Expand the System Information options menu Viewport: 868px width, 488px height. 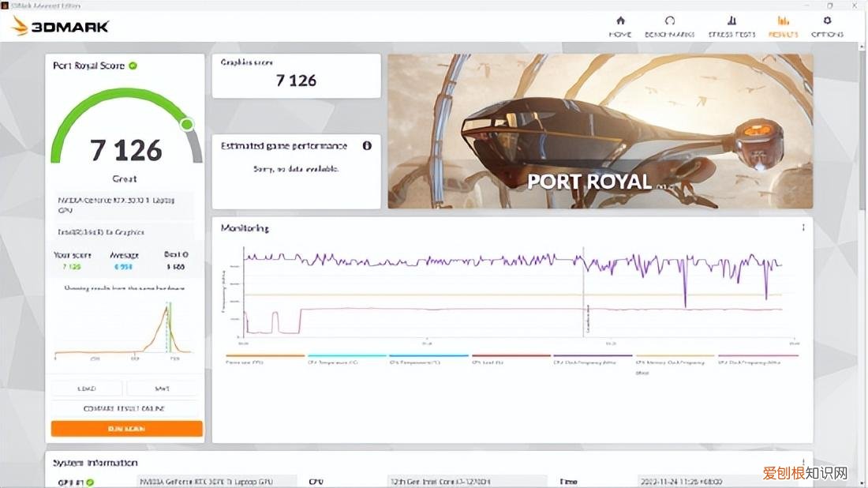pyautogui.click(x=803, y=463)
